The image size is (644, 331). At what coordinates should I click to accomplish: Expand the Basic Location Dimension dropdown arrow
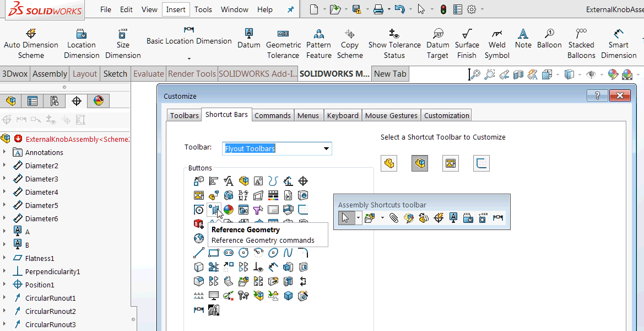pyautogui.click(x=189, y=59)
